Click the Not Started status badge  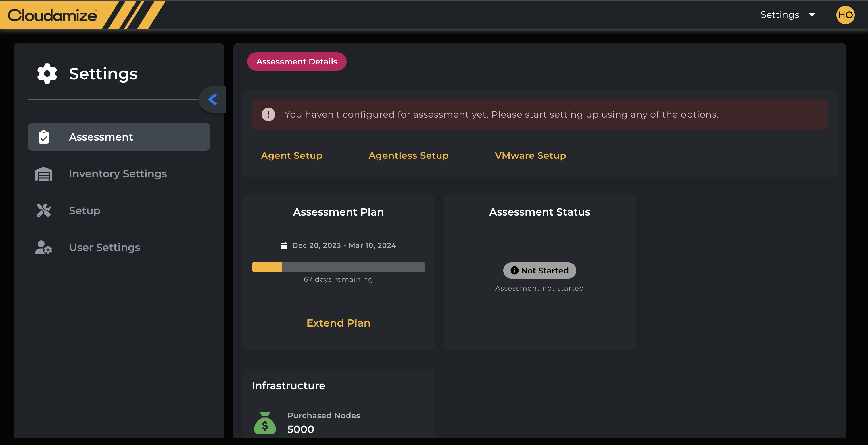pos(539,271)
